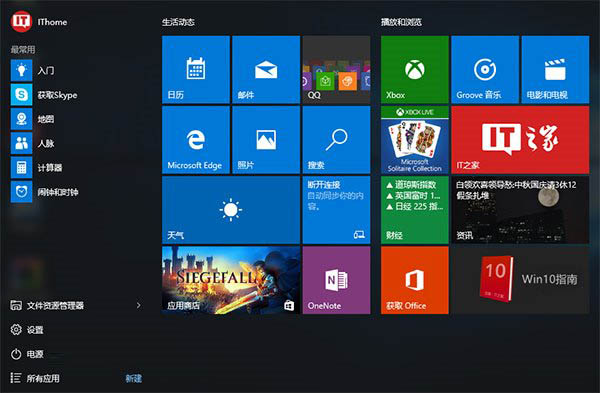Image resolution: width=600 pixels, height=393 pixels.
Task: Open the IT之家 red tile
Action: click(520, 140)
